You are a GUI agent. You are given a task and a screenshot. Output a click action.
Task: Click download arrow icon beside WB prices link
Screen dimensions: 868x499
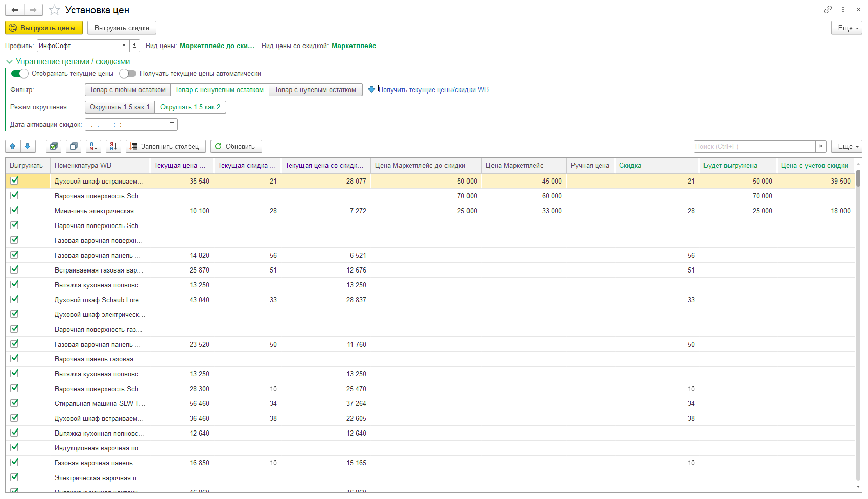(371, 89)
